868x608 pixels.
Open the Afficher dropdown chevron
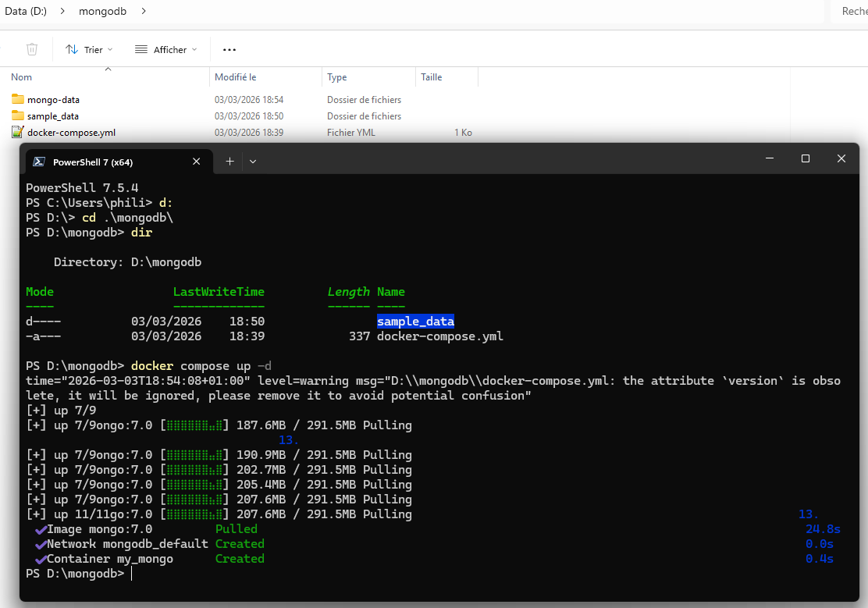pos(194,49)
